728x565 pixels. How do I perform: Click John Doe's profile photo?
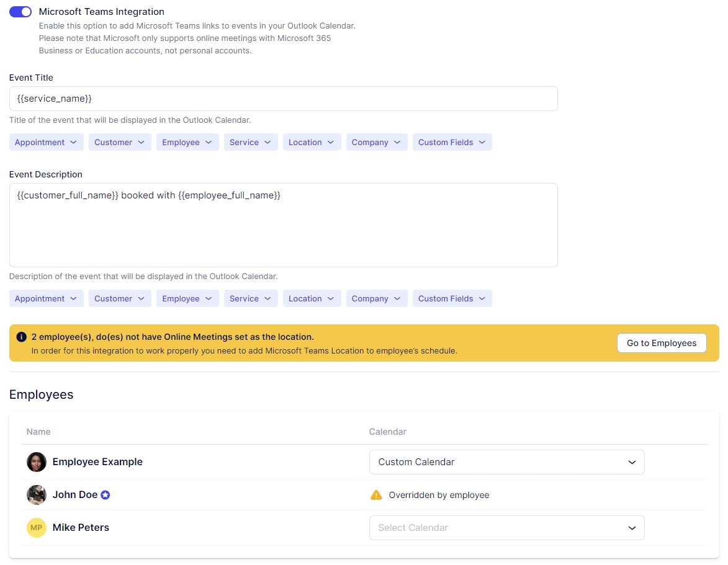click(37, 495)
